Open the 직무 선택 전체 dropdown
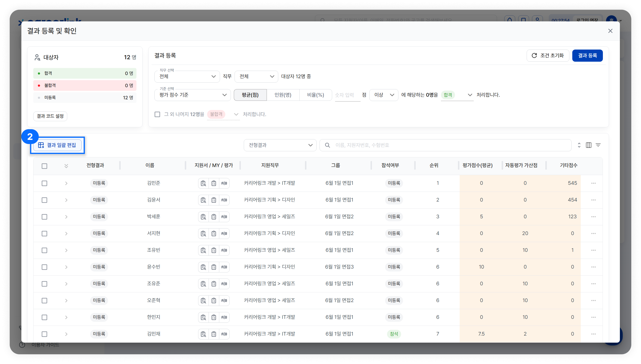641x364 pixels. 187,76
